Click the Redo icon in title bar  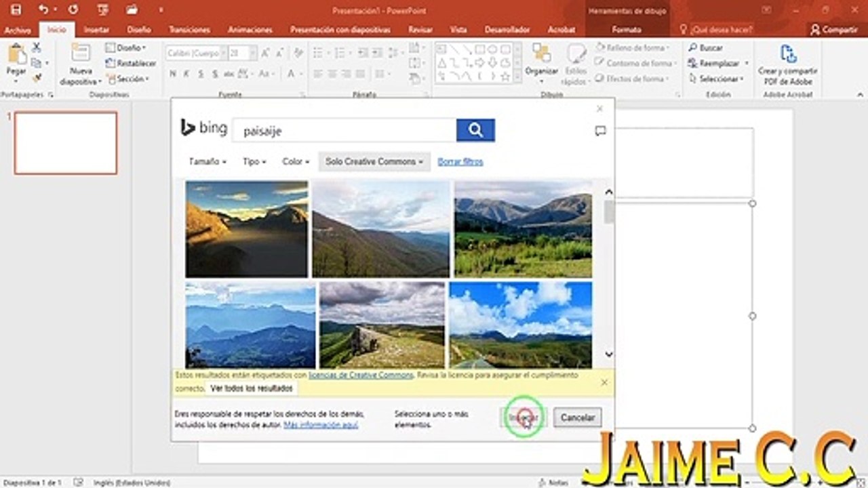[73, 9]
